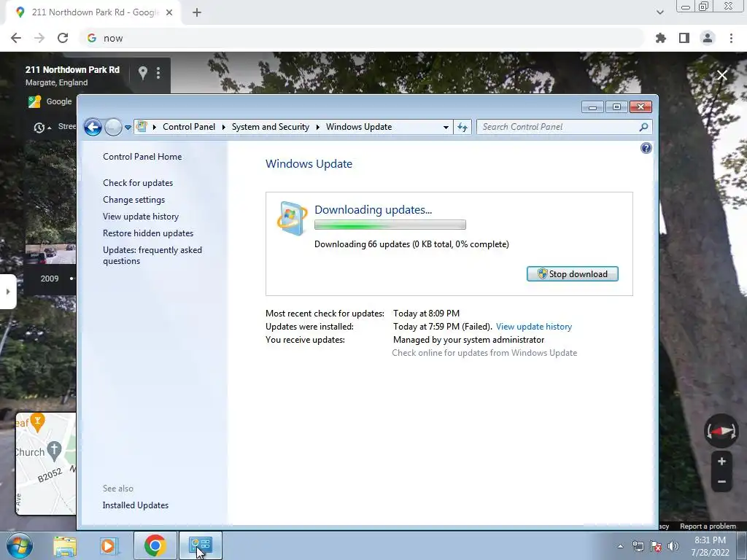Open Installed Updates link under See also
Viewport: 747px width, 560px height.
(135, 505)
